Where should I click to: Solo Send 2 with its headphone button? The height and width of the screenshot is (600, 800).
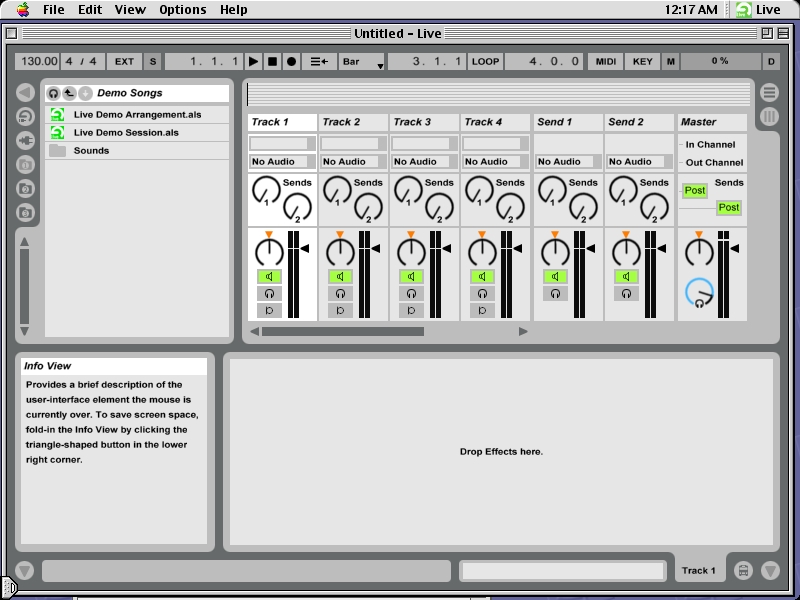626,293
